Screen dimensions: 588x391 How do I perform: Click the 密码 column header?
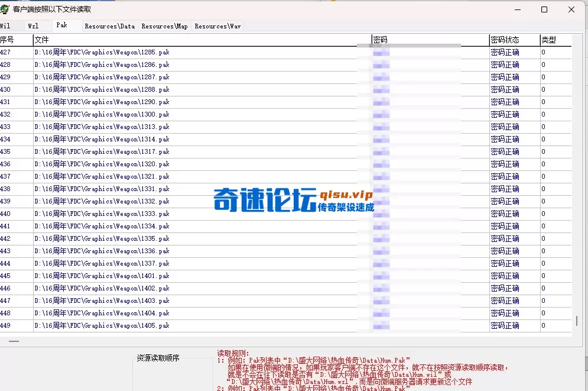430,40
